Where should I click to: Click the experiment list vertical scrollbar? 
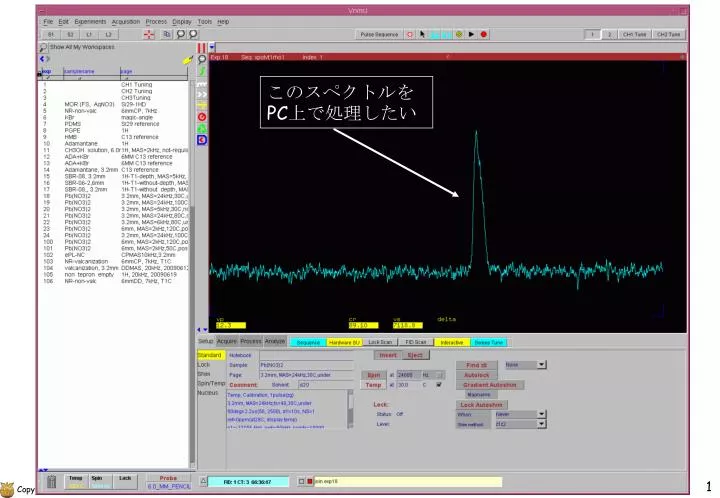coord(192,273)
